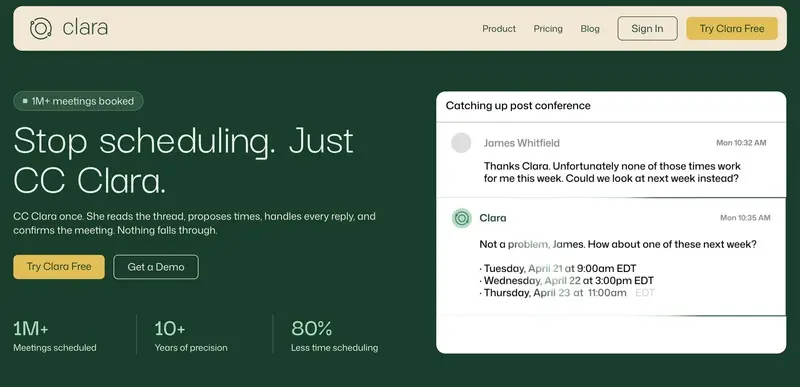Viewport: 800px width, 387px height.
Task: Click the clara wordmark in header
Action: pos(85,28)
